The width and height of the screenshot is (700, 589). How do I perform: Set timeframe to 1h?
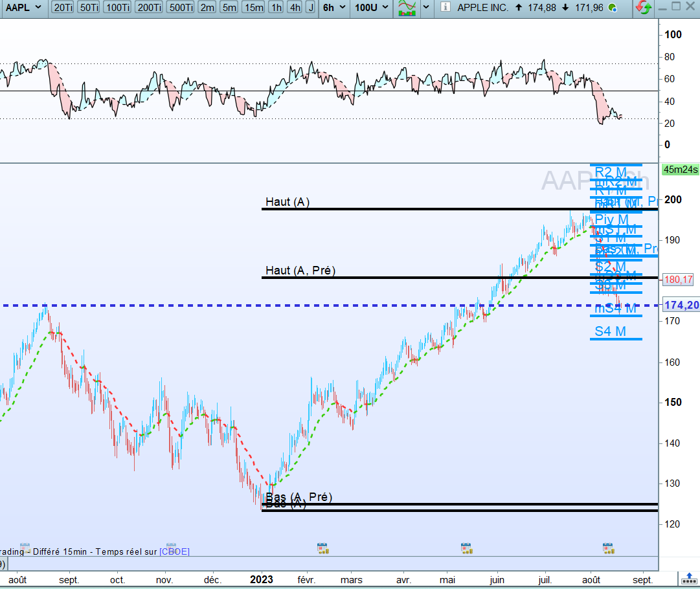(277, 8)
